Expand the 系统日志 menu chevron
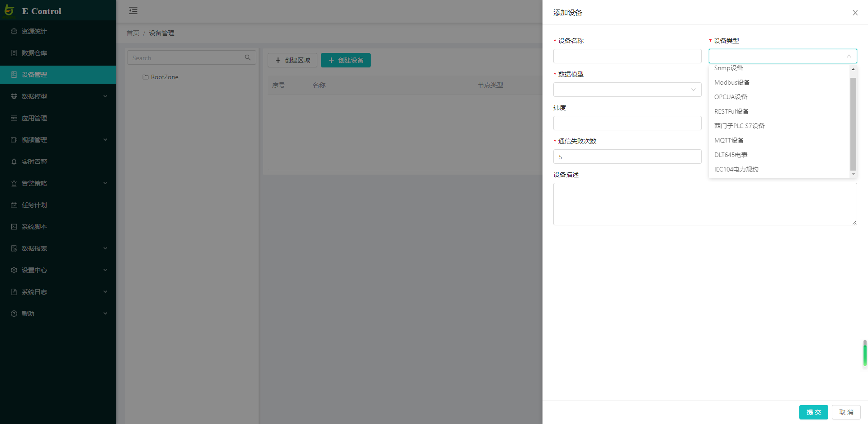Screen dimensions: 868x424 (x=105, y=292)
